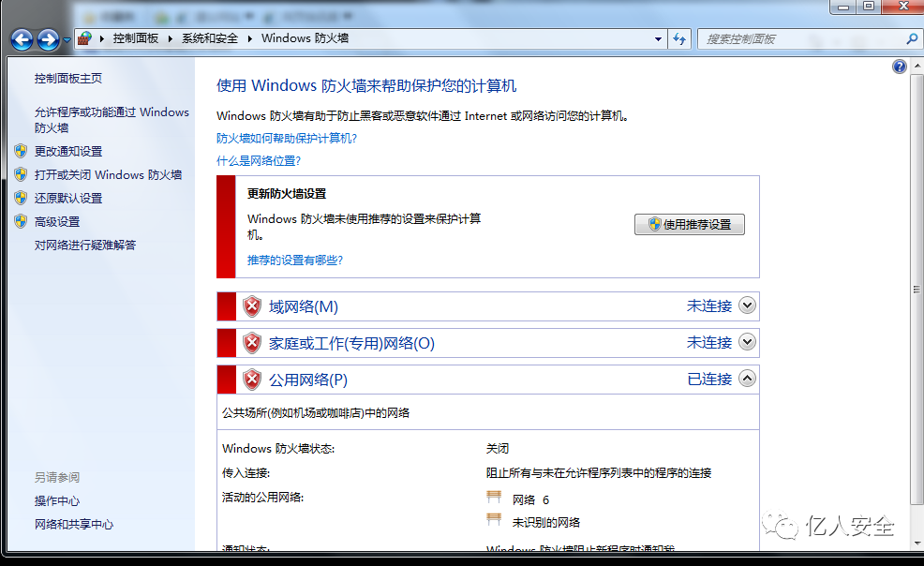Image resolution: width=924 pixels, height=566 pixels.
Task: Click shield icon beside 还原默认设置
Action: [21, 198]
